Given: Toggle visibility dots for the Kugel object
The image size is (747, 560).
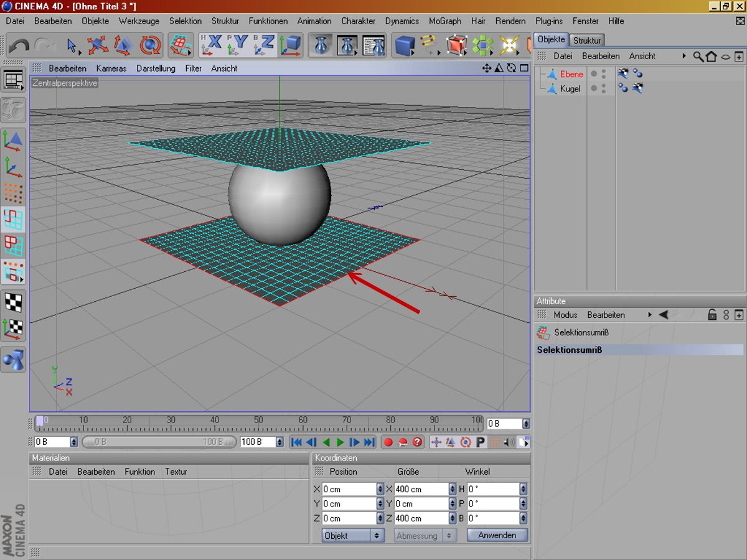Looking at the screenshot, I should pos(603,89).
